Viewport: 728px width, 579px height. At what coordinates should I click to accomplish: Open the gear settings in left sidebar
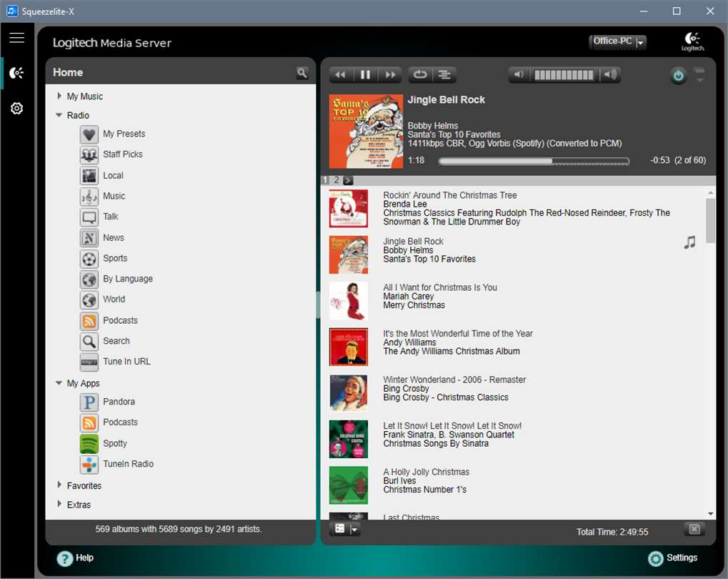[16, 108]
